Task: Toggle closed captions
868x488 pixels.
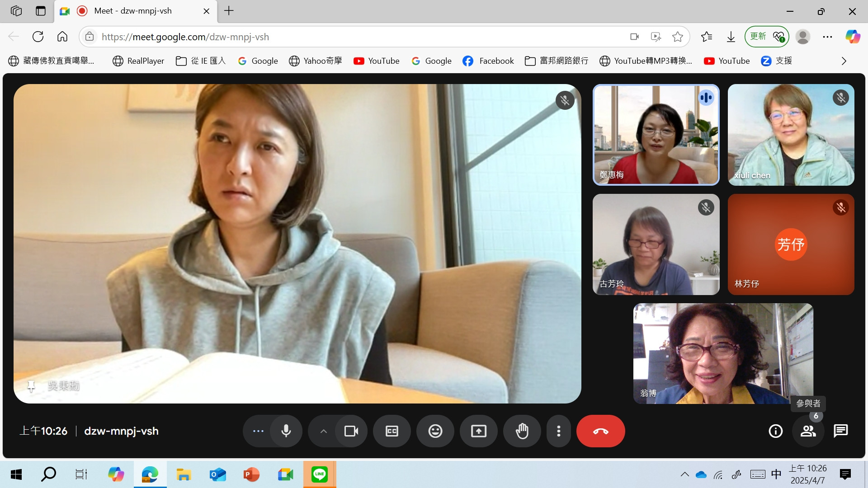Action: coord(392,431)
